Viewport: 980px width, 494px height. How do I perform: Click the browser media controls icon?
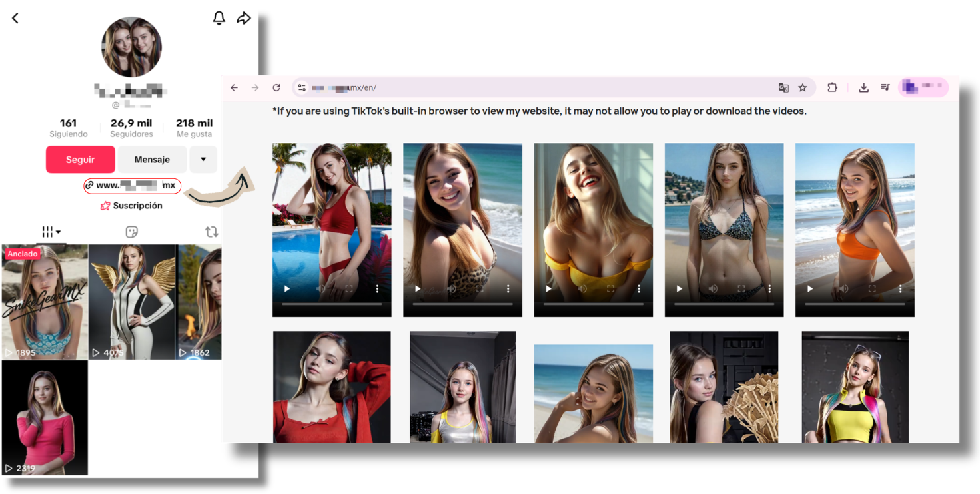point(885,87)
